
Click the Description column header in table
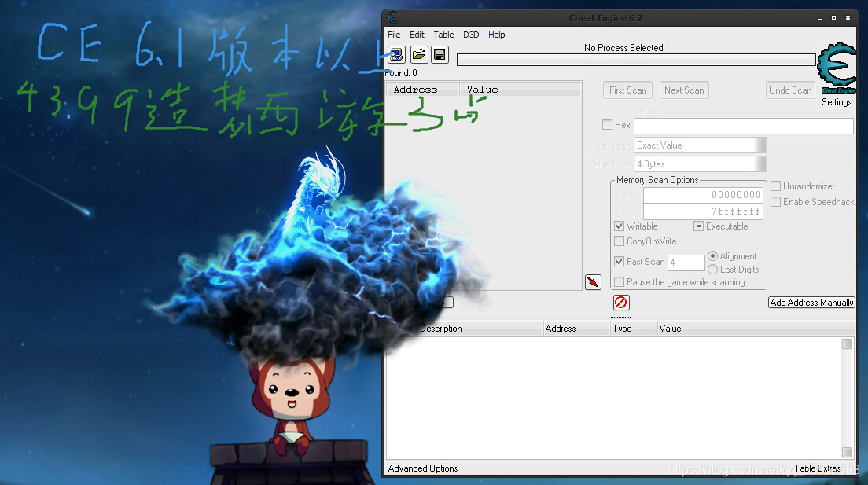pos(480,329)
